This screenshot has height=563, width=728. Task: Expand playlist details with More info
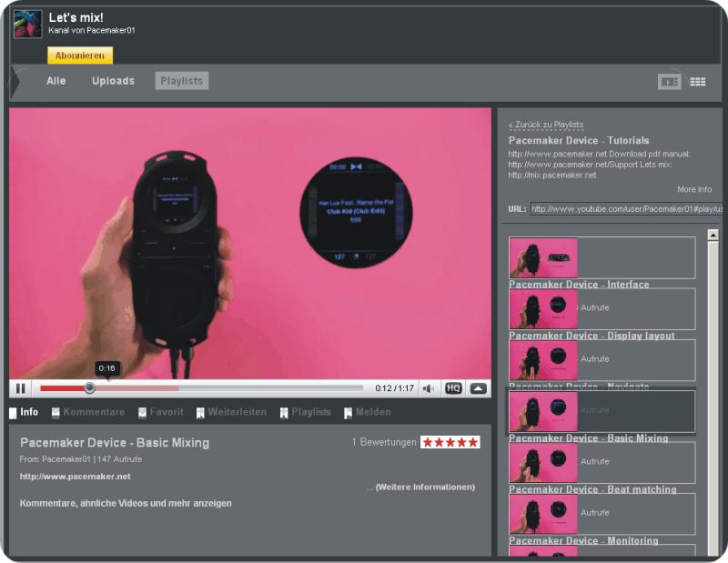[694, 189]
